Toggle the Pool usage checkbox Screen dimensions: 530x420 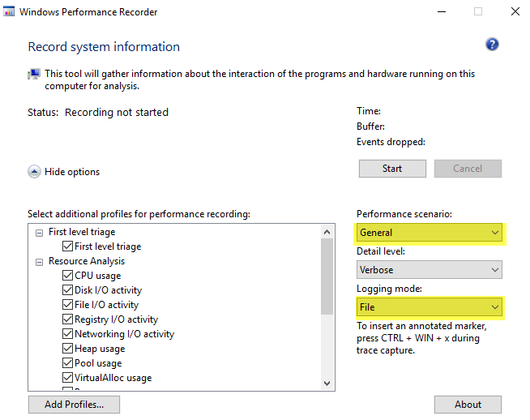click(x=67, y=363)
